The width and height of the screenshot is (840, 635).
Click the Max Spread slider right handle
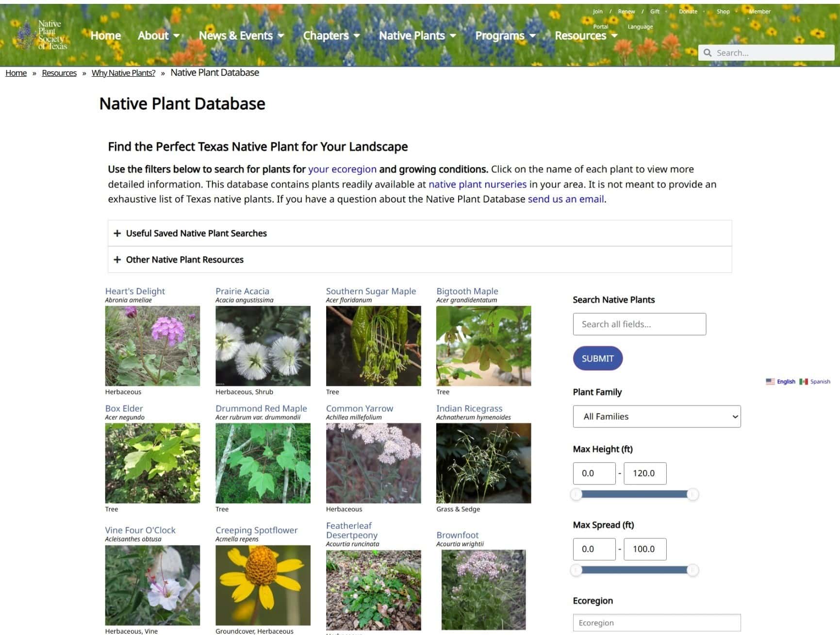693,570
